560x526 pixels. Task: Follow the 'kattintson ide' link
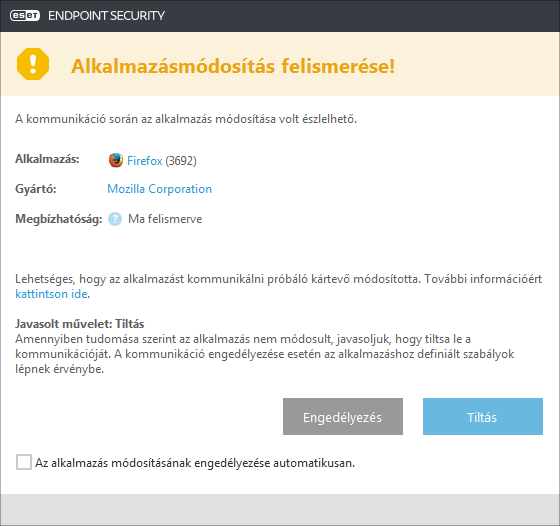pos(51,294)
